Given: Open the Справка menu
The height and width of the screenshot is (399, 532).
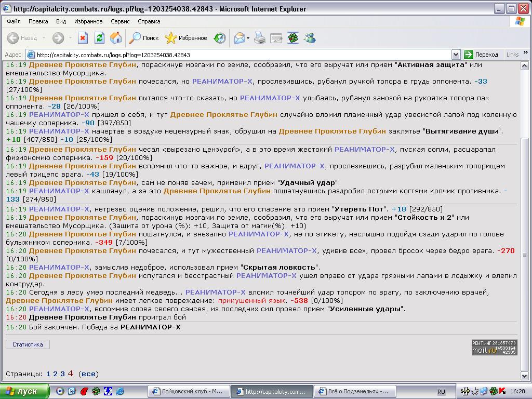Looking at the screenshot, I should point(149,21).
